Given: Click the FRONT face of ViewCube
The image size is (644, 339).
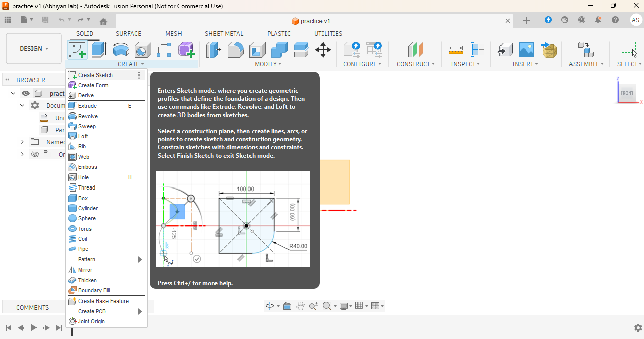Looking at the screenshot, I should click(627, 93).
